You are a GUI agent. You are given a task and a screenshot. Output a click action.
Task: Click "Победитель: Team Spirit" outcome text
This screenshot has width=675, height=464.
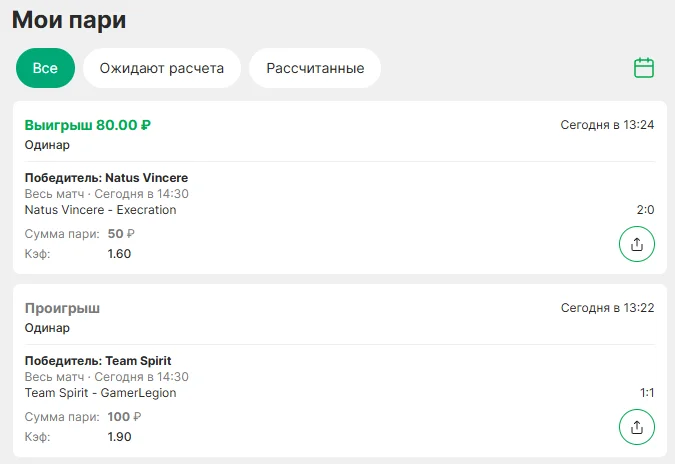tap(83, 361)
